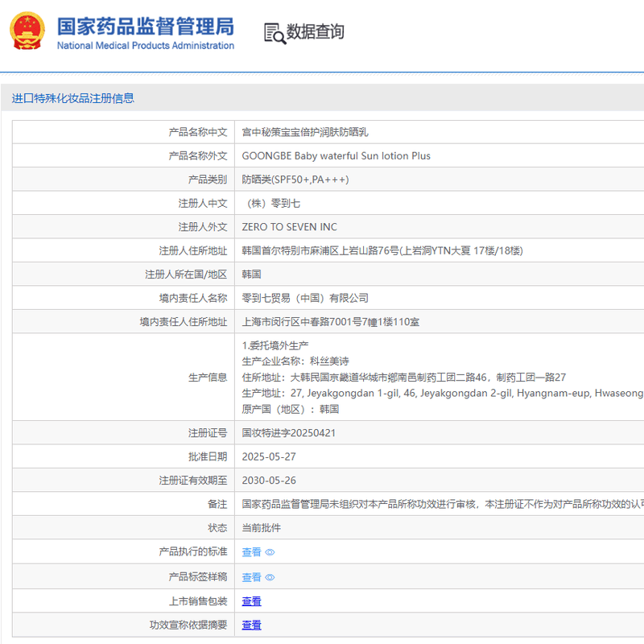
Task: Click registration number 国妆特进字20250421
Action: click(x=289, y=433)
